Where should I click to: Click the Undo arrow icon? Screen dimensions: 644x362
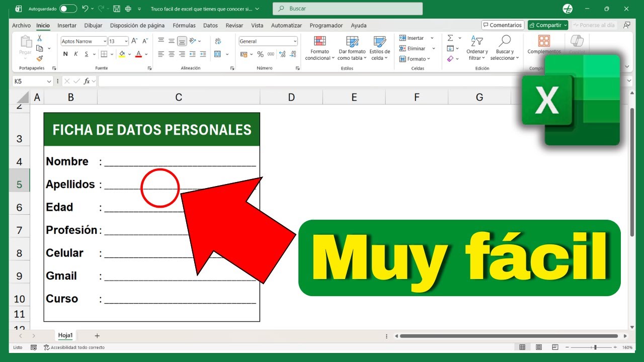85,9
